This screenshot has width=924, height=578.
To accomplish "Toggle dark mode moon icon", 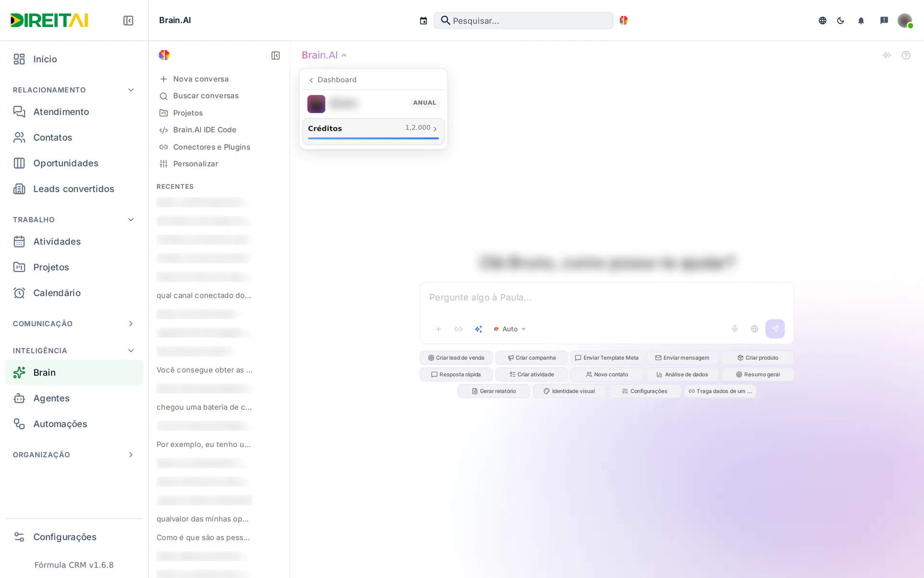I will (841, 20).
